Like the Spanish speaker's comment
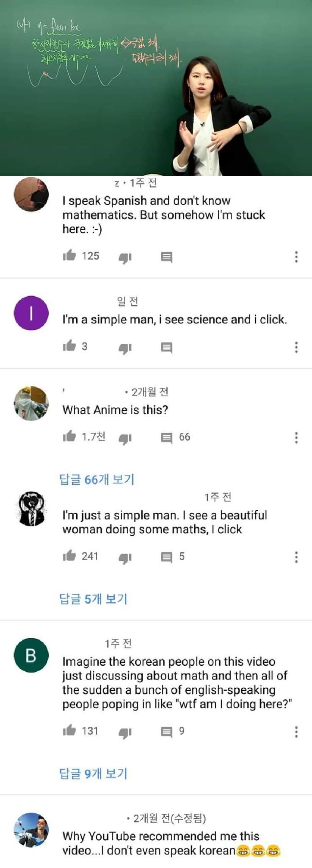Screen dimensions: 312x868 (69, 256)
